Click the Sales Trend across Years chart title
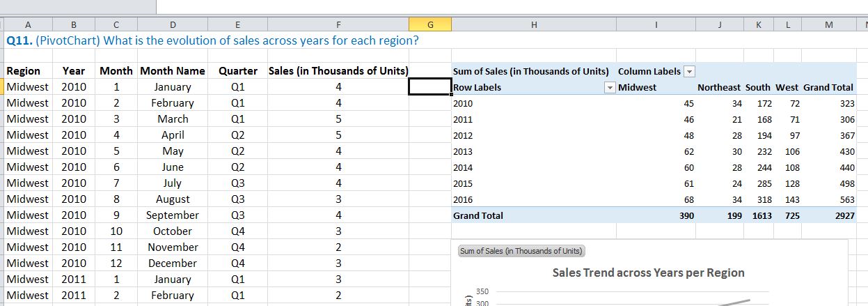 pos(648,273)
